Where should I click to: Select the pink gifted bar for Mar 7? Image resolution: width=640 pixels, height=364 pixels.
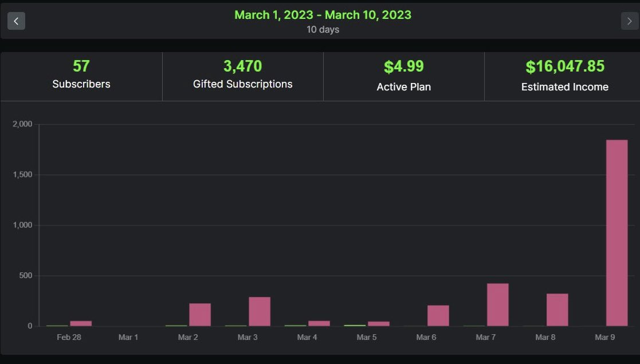(497, 304)
